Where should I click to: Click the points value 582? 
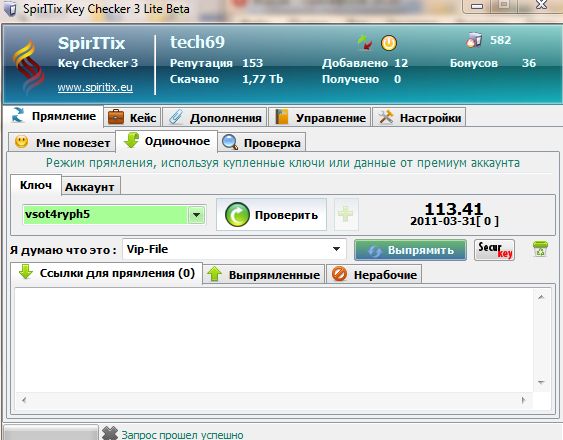pos(501,40)
